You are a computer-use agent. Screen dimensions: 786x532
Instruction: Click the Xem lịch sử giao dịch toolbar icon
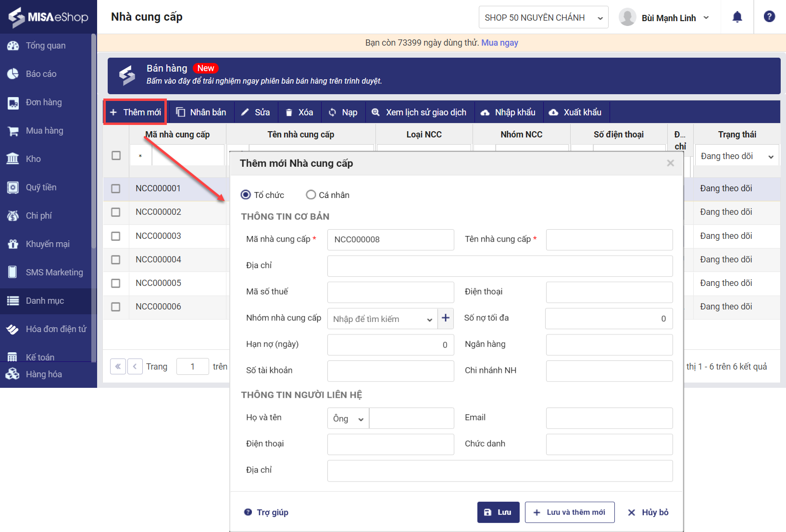pyautogui.click(x=376, y=112)
